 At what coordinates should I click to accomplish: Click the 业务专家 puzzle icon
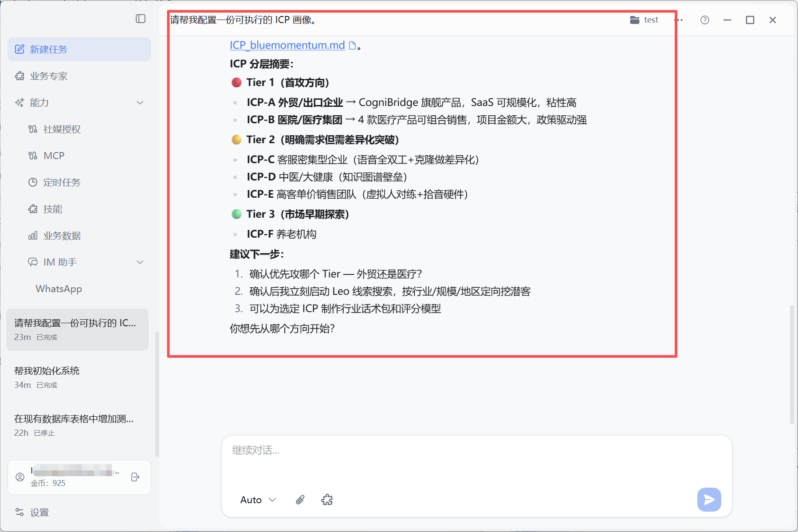click(x=20, y=76)
